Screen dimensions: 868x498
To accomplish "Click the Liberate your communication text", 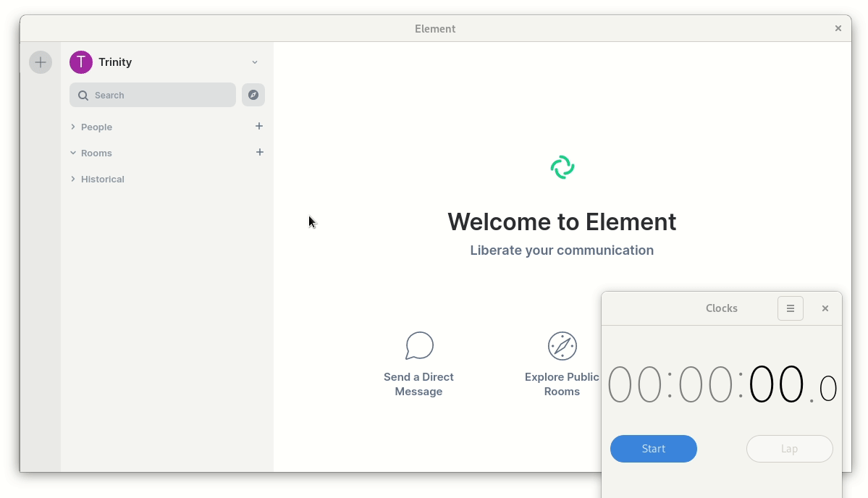I will point(562,250).
